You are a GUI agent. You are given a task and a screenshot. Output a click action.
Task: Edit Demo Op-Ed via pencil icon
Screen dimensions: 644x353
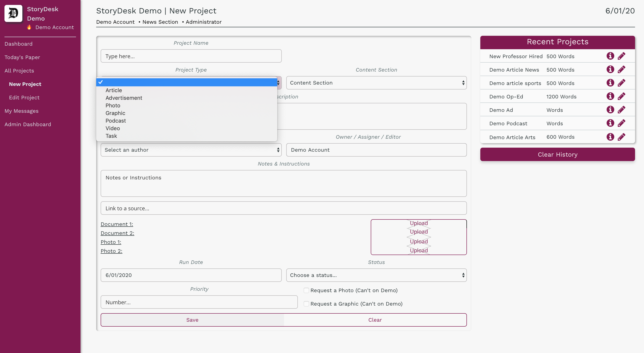(x=621, y=96)
